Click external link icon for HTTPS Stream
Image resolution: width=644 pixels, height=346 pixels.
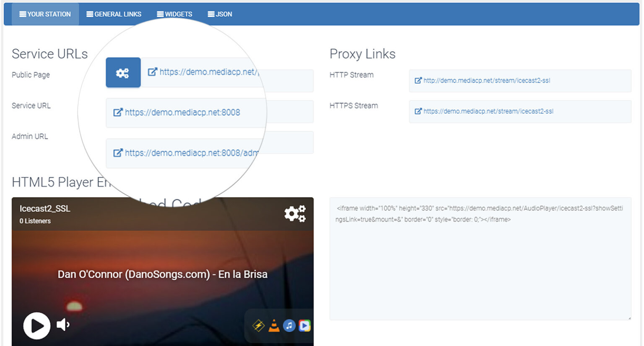coord(418,111)
